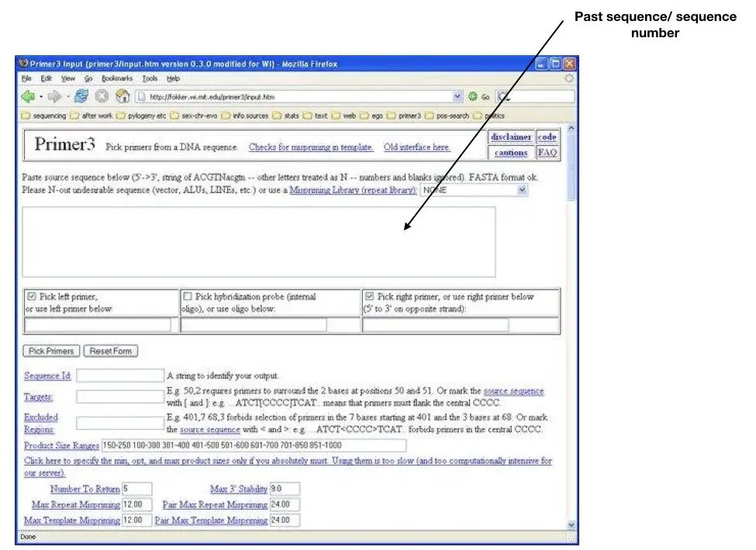
Task: Click into the source sequence text area
Action: coord(259,242)
